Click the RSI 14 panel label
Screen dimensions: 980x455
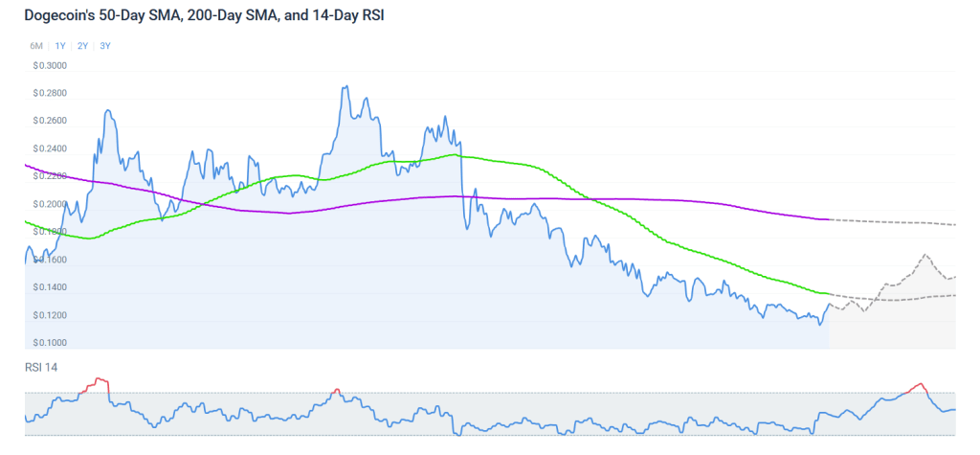(x=41, y=368)
